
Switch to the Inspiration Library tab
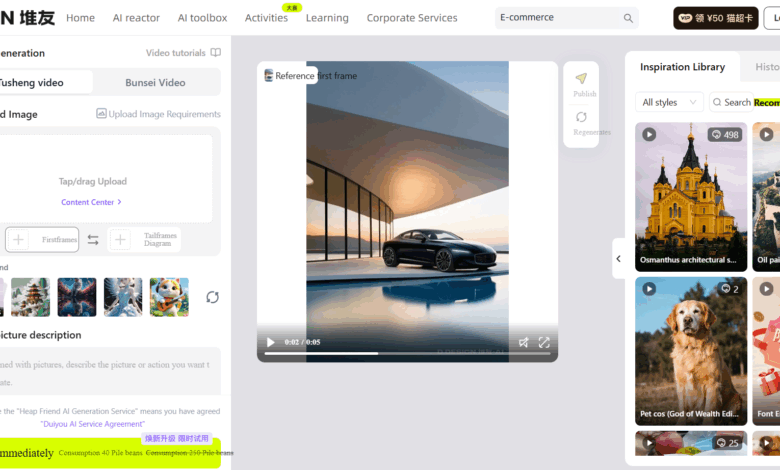pyautogui.click(x=682, y=67)
